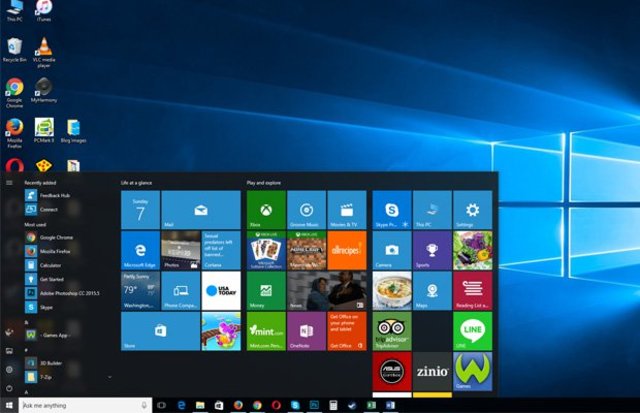Screen dimensions: 640x413
Task: Open the OneNote tile
Action: click(307, 331)
